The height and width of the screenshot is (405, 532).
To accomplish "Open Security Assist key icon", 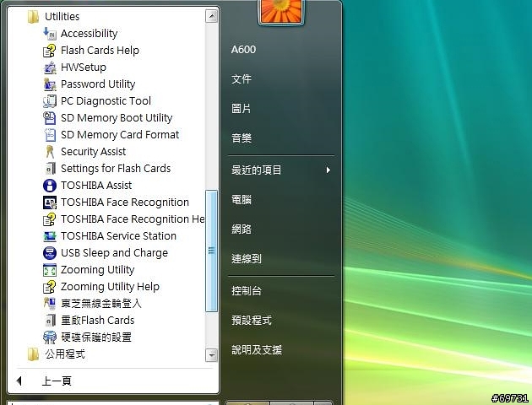I will tap(50, 152).
